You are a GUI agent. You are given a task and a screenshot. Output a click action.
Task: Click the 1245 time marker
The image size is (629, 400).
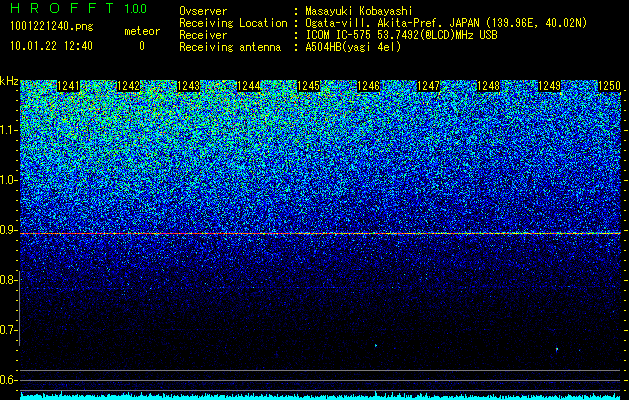[309, 86]
